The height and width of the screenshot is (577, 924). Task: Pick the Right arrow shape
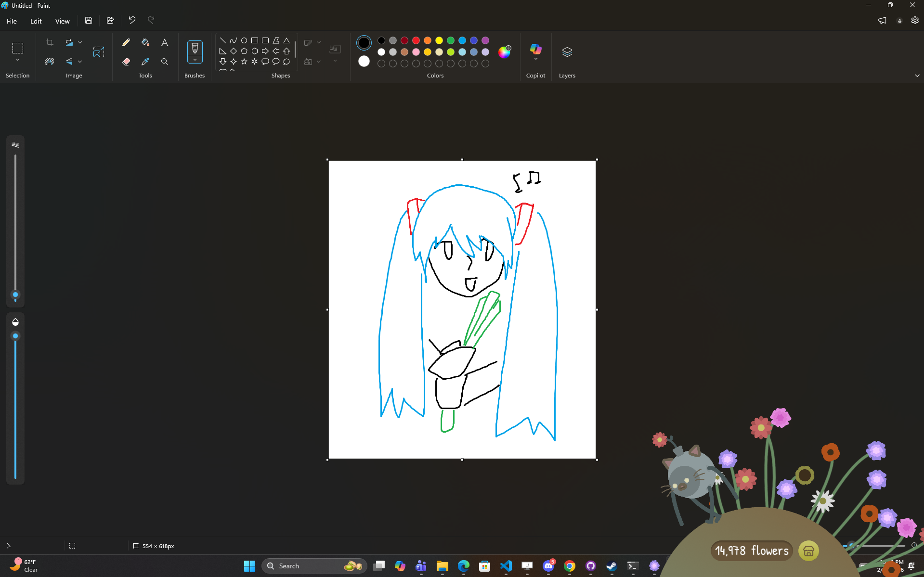click(x=265, y=51)
